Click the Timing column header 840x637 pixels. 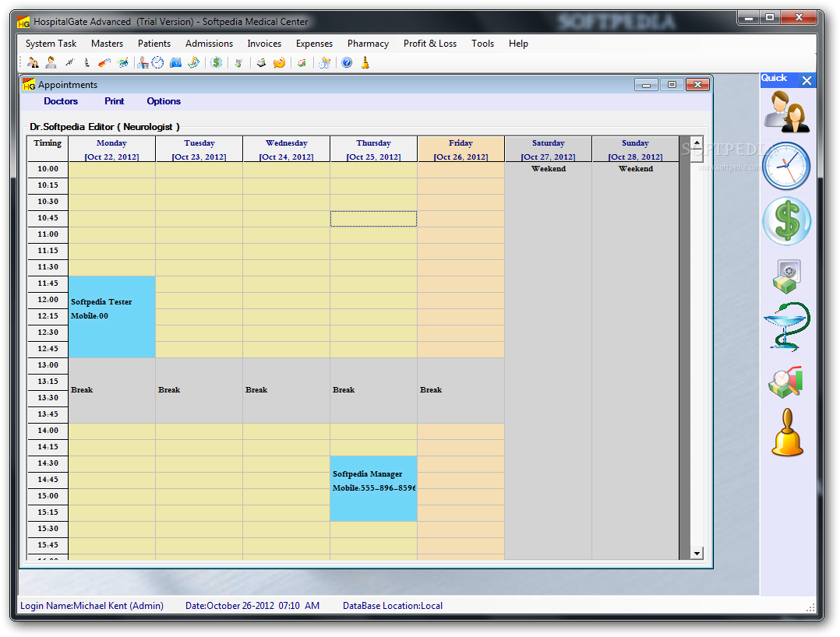[x=48, y=148]
